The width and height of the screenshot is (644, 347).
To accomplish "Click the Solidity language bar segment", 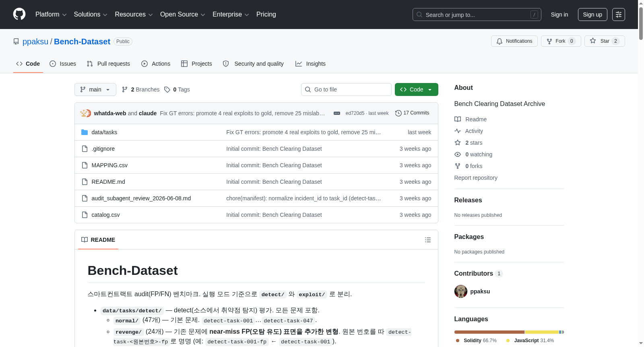I will click(489, 332).
